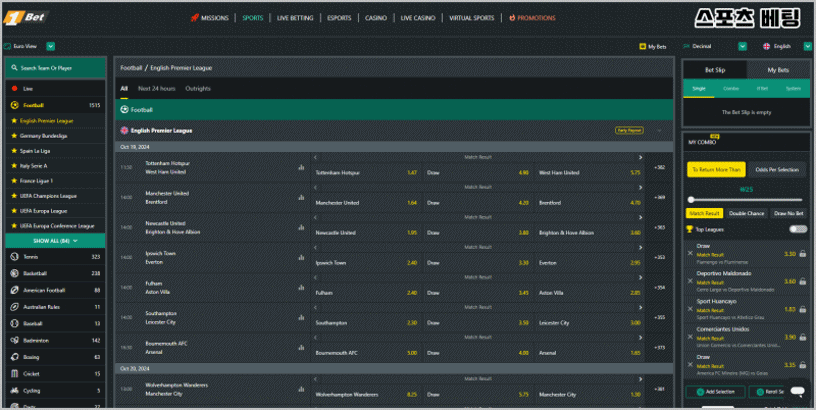Open Baseball icon in sidebar

(x=15, y=324)
